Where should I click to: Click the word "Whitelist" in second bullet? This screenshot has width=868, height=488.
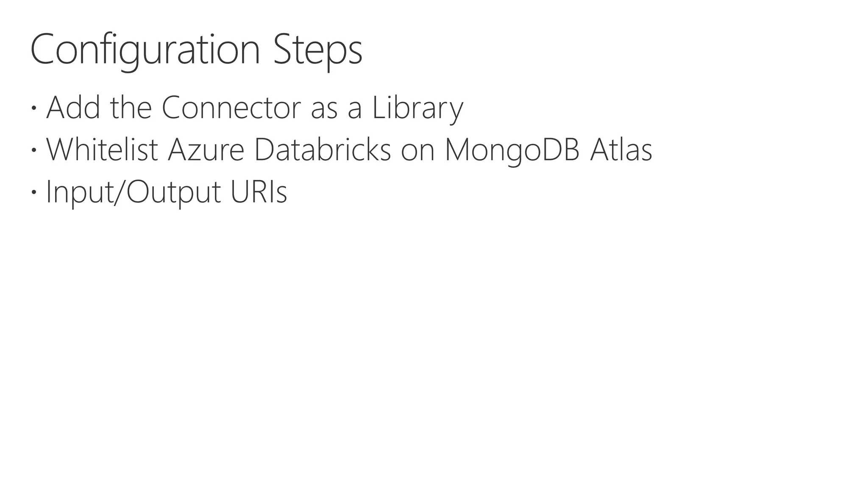point(102,150)
